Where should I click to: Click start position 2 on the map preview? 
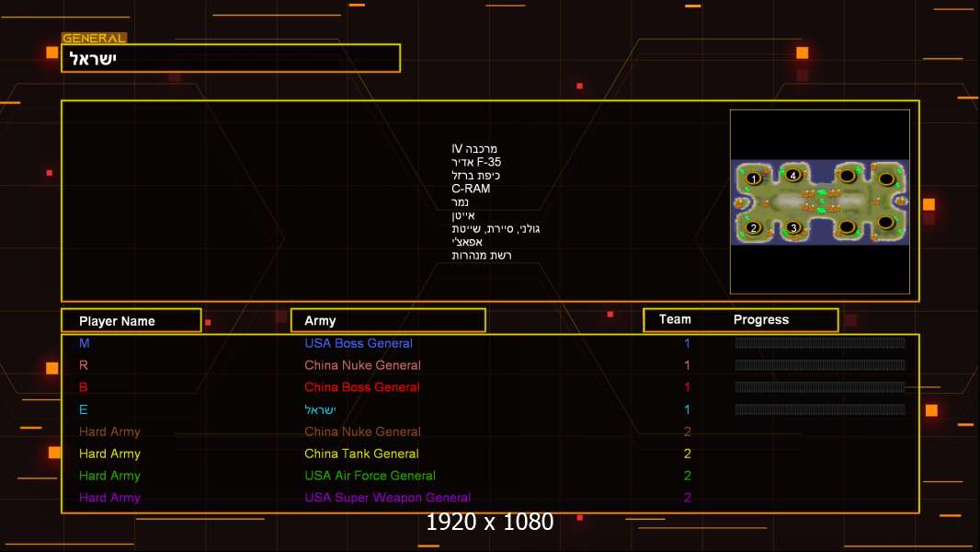click(x=754, y=227)
